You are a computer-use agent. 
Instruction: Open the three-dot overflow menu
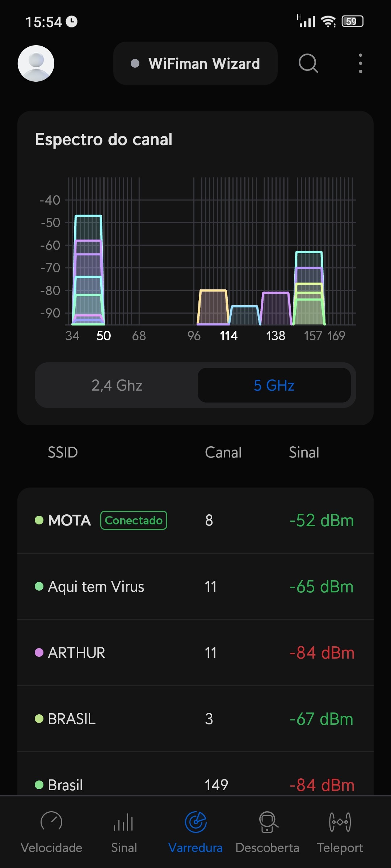point(360,63)
